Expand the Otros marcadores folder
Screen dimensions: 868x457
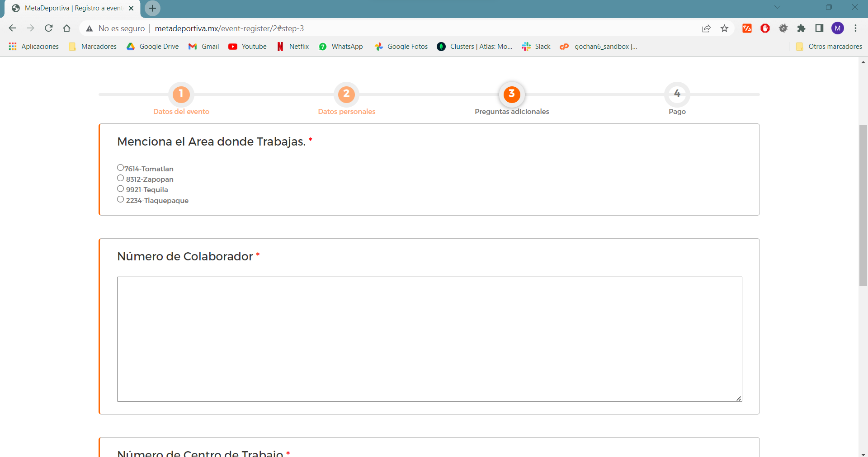pyautogui.click(x=829, y=47)
